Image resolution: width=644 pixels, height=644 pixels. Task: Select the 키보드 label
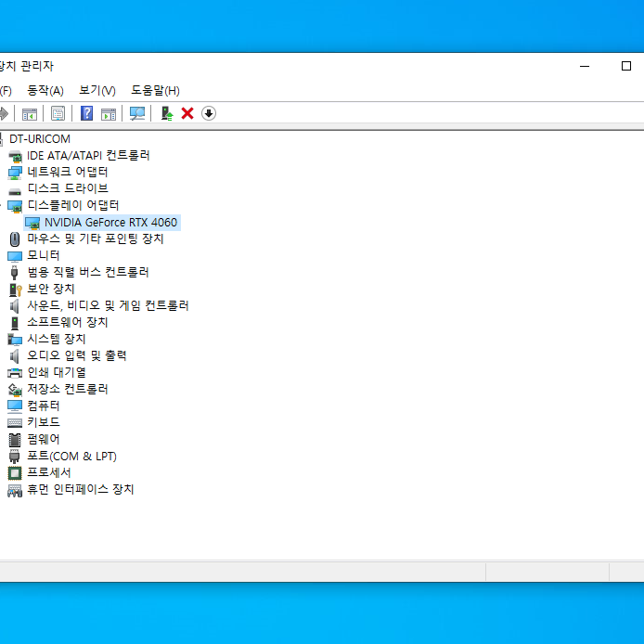(44, 422)
